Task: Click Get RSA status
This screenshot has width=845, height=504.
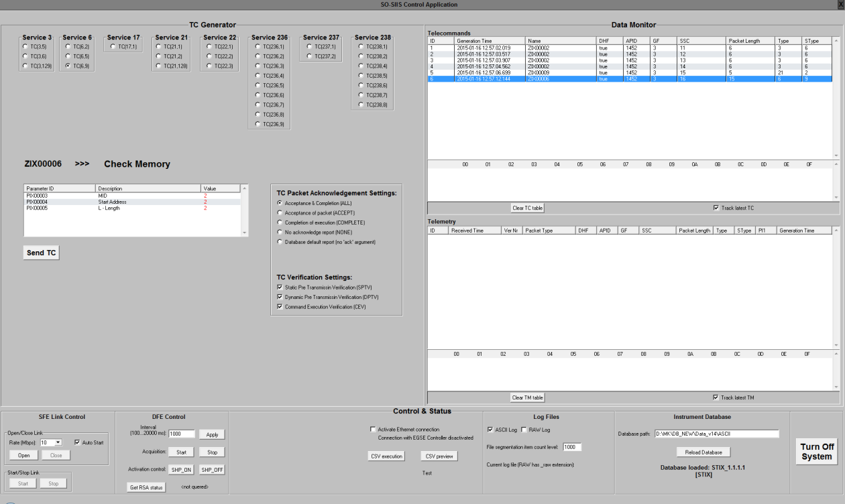Action: pos(146,487)
